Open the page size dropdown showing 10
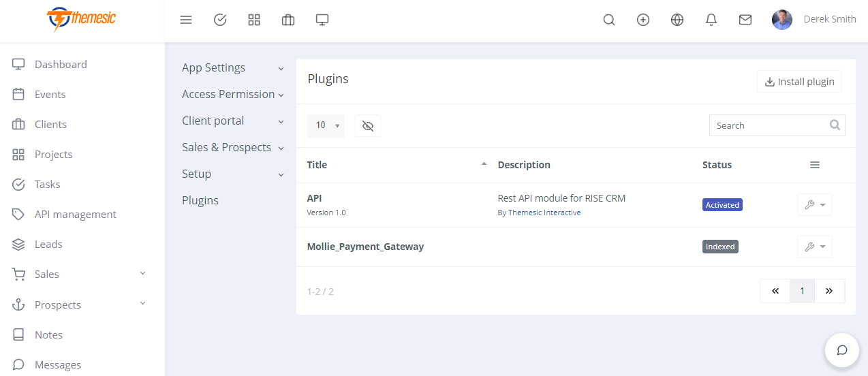 pyautogui.click(x=326, y=125)
